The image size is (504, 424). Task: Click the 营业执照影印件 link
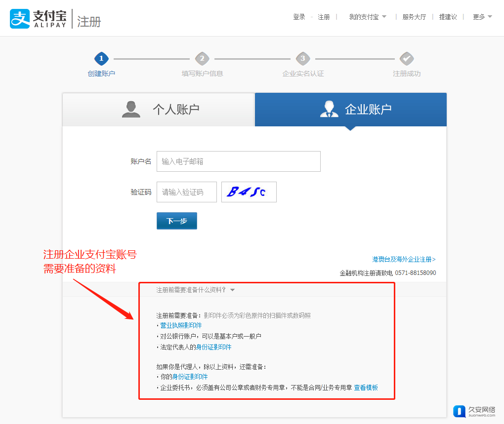tap(181, 325)
